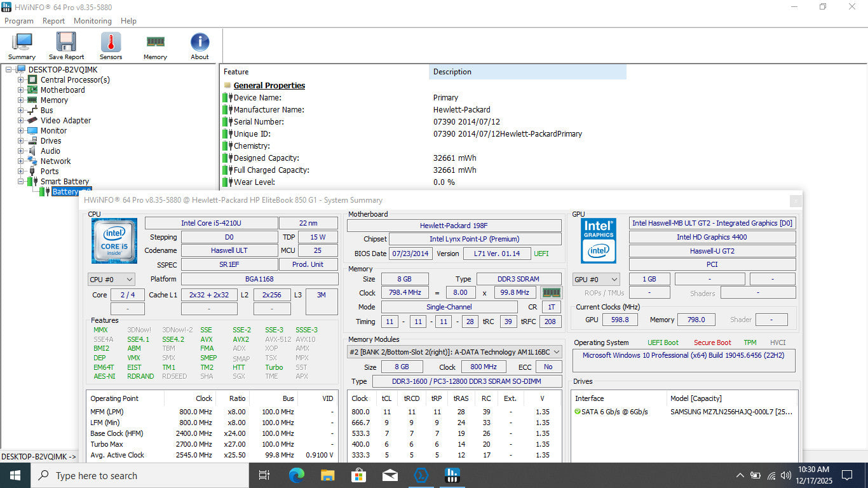
Task: Open the Report menu
Action: (x=53, y=21)
